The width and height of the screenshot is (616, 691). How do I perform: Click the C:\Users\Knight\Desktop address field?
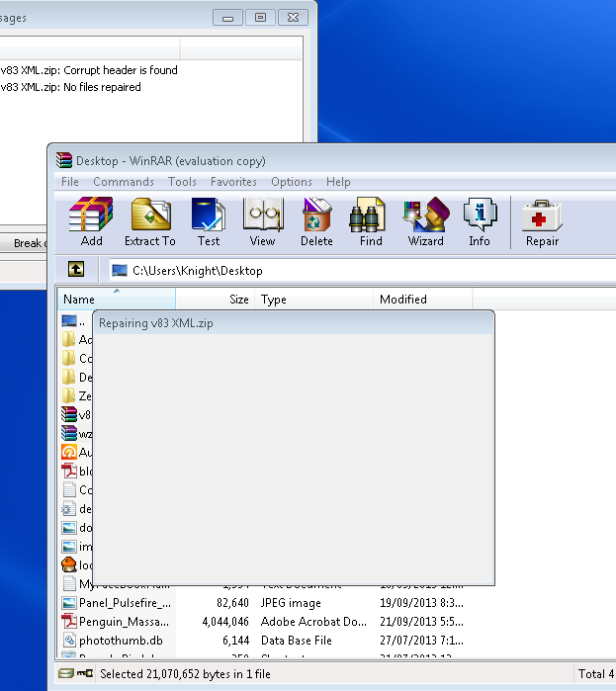pos(361,270)
